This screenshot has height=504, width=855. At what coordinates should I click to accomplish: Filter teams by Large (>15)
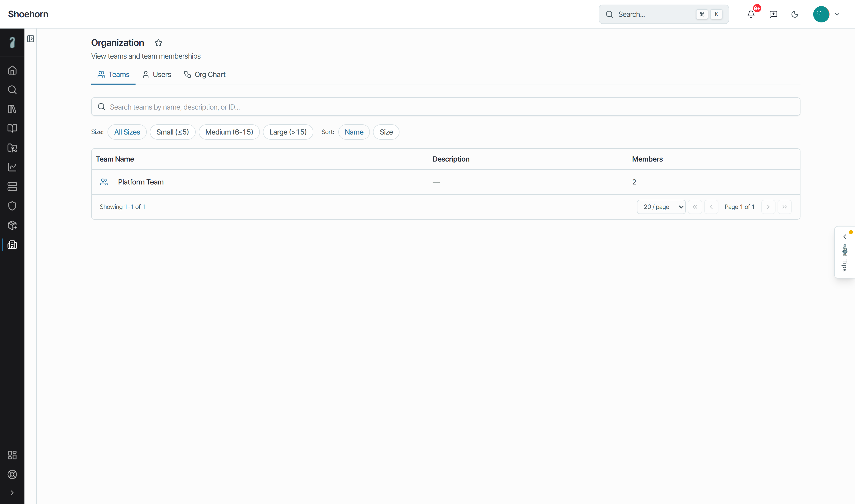tap(288, 132)
